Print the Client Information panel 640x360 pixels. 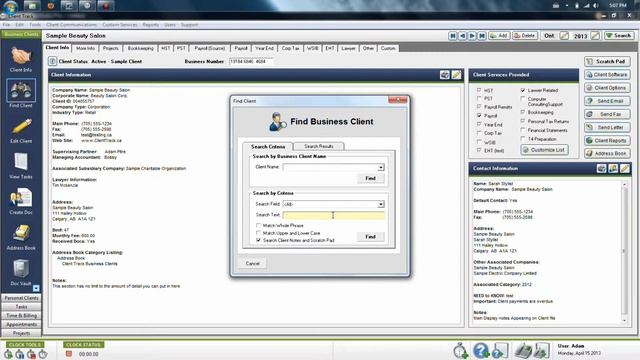coord(445,75)
